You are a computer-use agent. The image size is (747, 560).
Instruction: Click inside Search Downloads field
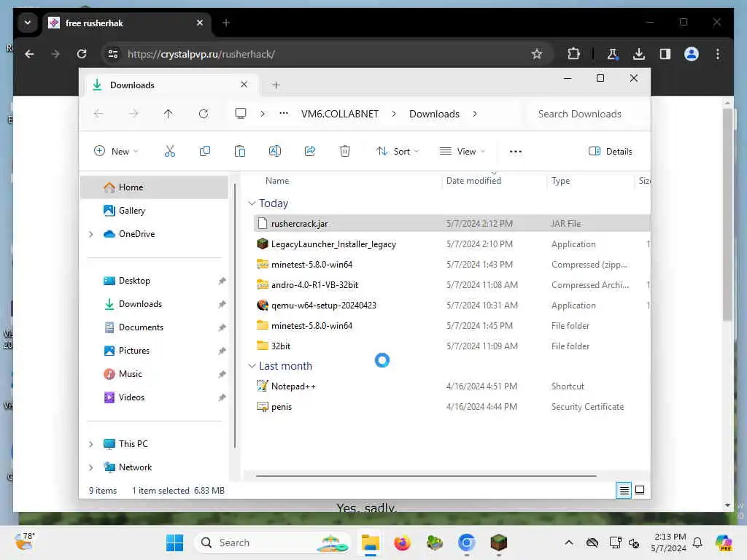[589, 114]
